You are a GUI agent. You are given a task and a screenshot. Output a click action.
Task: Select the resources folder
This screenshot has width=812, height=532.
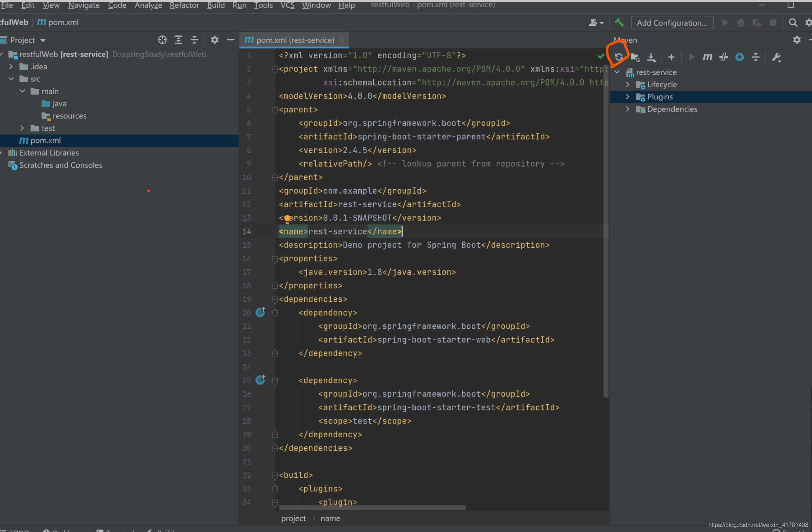click(x=64, y=116)
